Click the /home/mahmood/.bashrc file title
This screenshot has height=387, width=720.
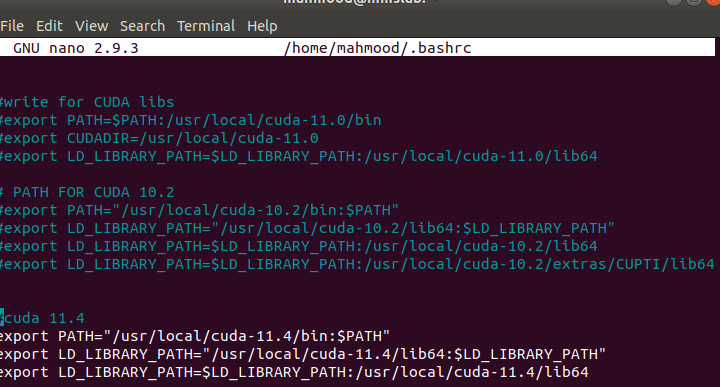click(377, 48)
